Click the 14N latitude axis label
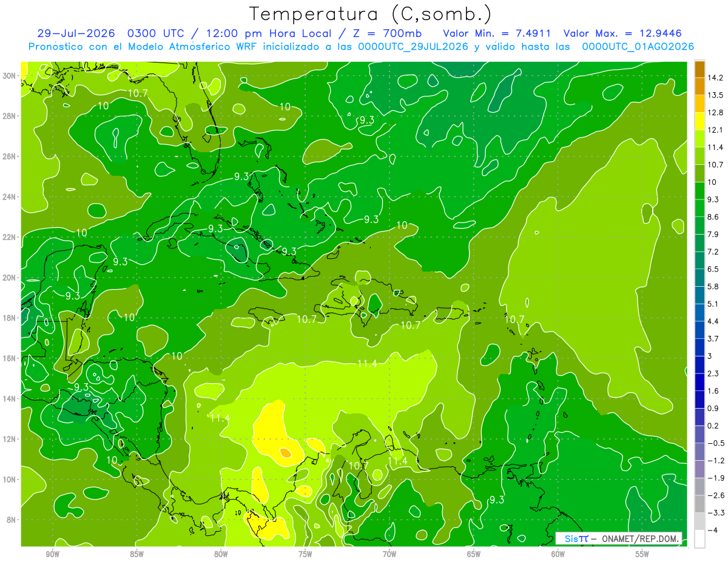728x562 pixels. pyautogui.click(x=10, y=399)
